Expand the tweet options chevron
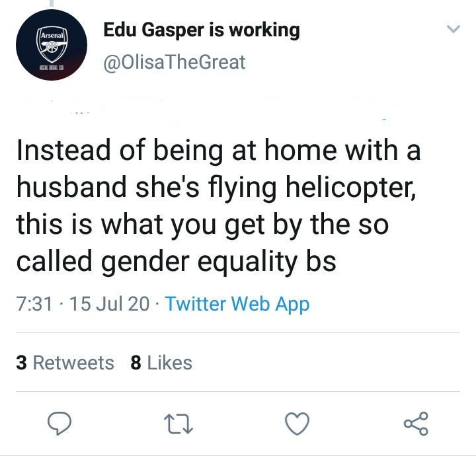476x458 pixels. tap(453, 29)
